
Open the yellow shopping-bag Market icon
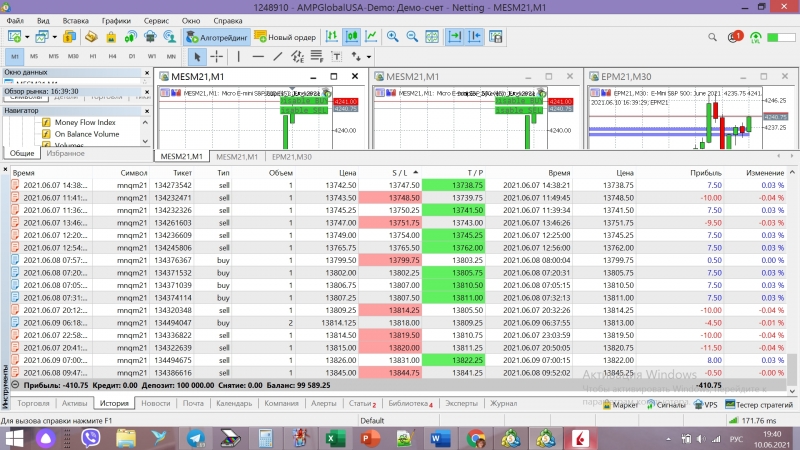[111, 37]
